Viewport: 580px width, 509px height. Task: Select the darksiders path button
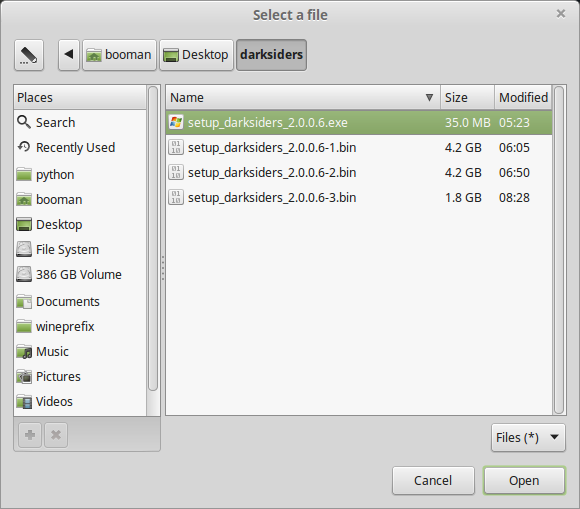pos(272,55)
